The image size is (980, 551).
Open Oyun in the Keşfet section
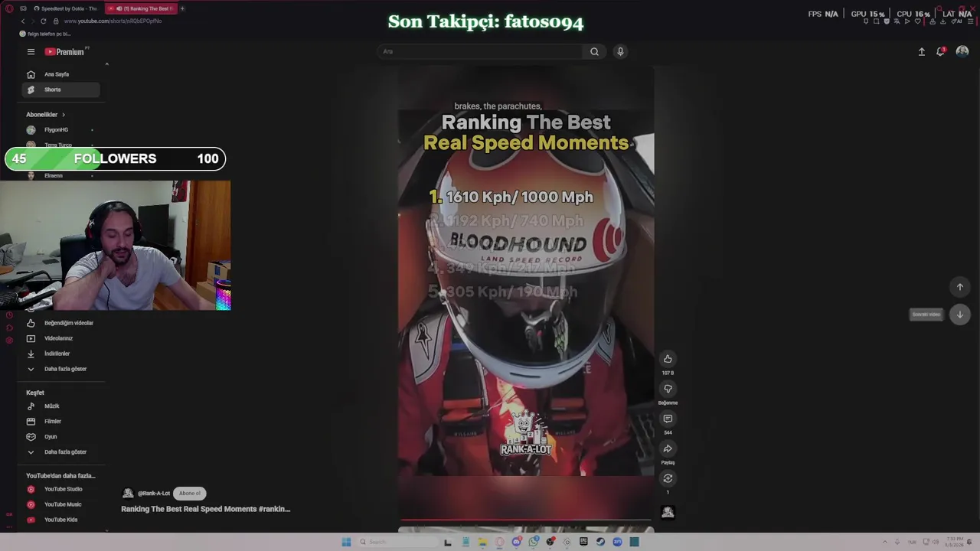click(61, 437)
